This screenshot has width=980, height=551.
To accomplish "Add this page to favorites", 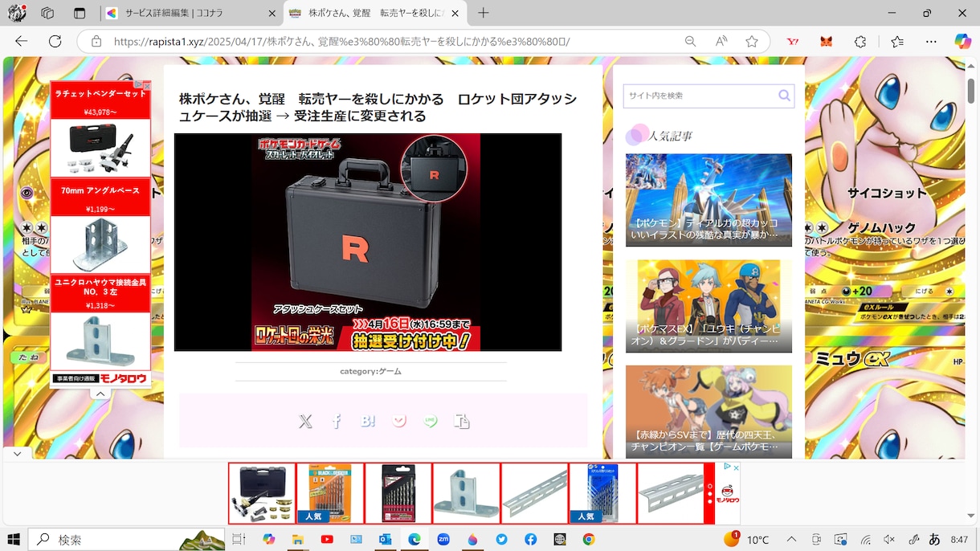I will (x=752, y=41).
